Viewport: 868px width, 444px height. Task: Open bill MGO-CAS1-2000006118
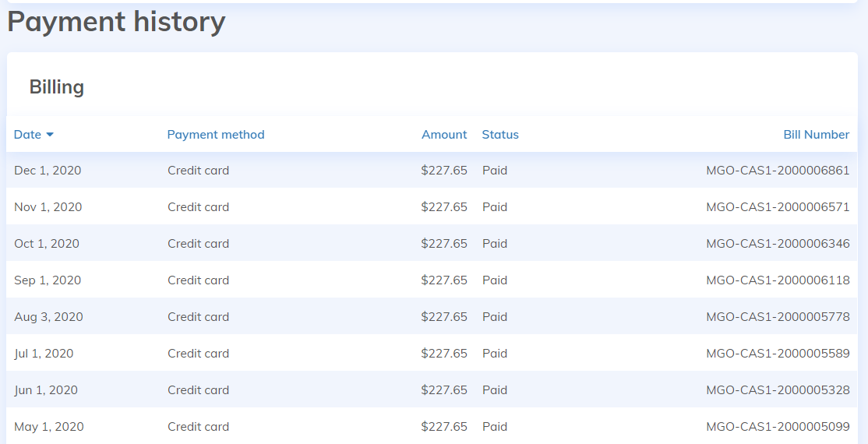[x=778, y=280]
